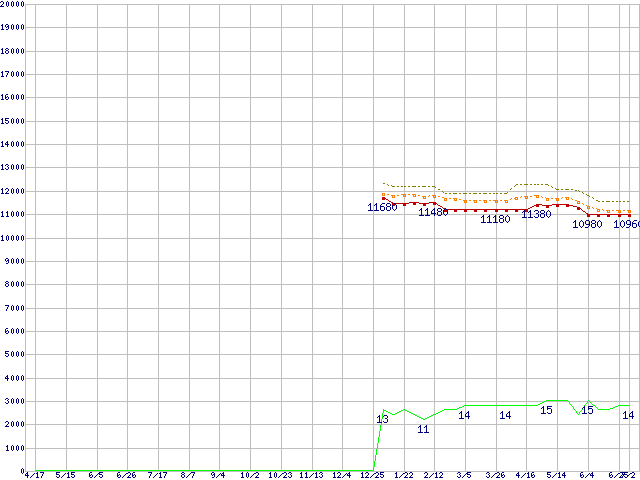Click the 11680 price data label

tap(382, 208)
